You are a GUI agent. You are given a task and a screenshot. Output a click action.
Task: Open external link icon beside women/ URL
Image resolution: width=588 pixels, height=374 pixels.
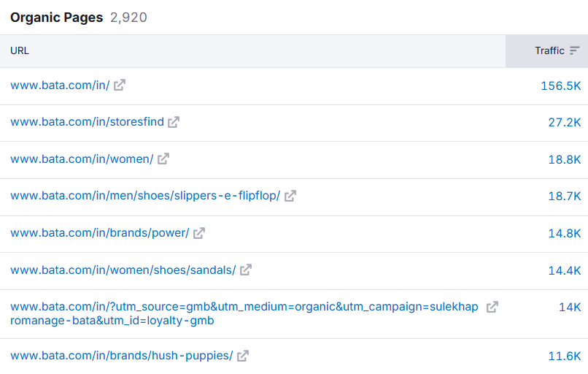(163, 159)
